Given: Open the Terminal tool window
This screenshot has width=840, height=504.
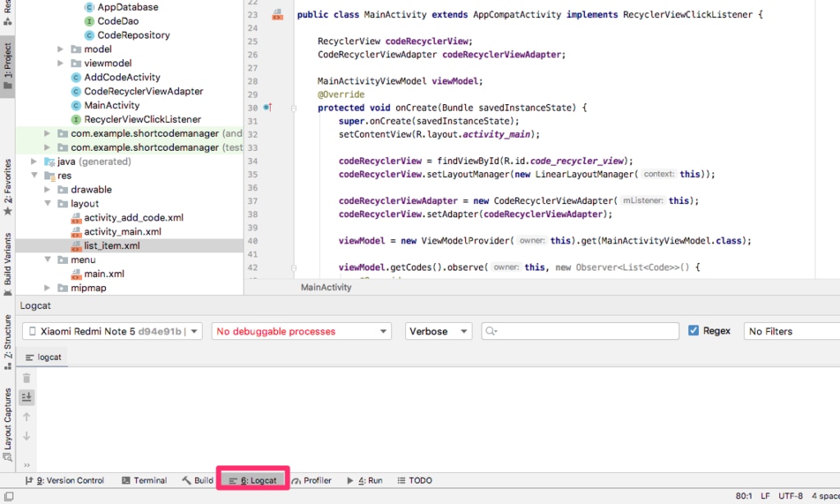Looking at the screenshot, I should click(x=144, y=480).
